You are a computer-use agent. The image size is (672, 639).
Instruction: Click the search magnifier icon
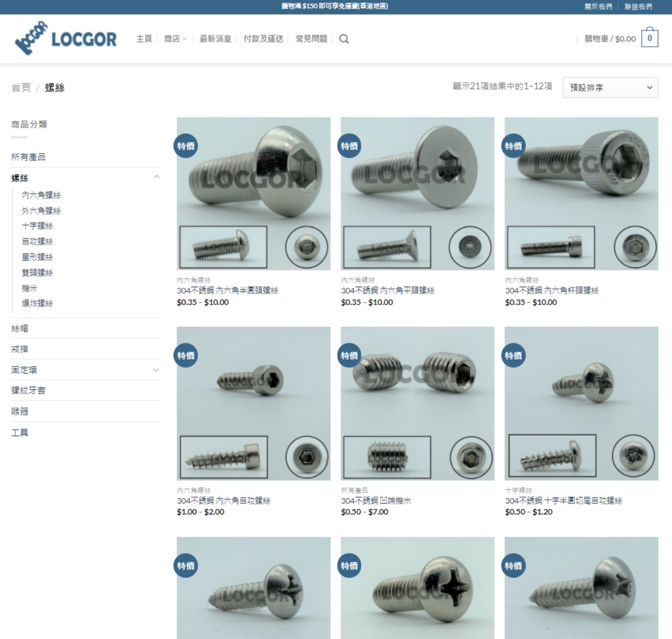point(344,39)
